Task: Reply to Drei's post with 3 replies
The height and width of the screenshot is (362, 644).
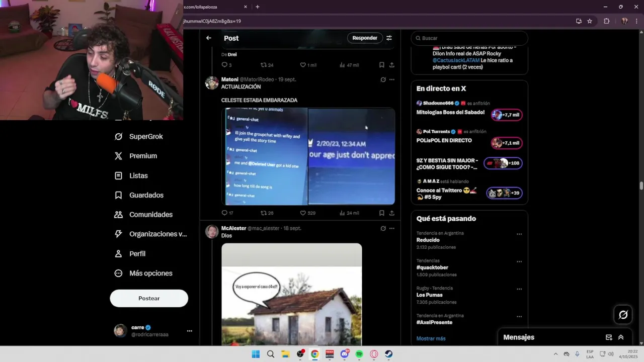Action: click(226, 65)
